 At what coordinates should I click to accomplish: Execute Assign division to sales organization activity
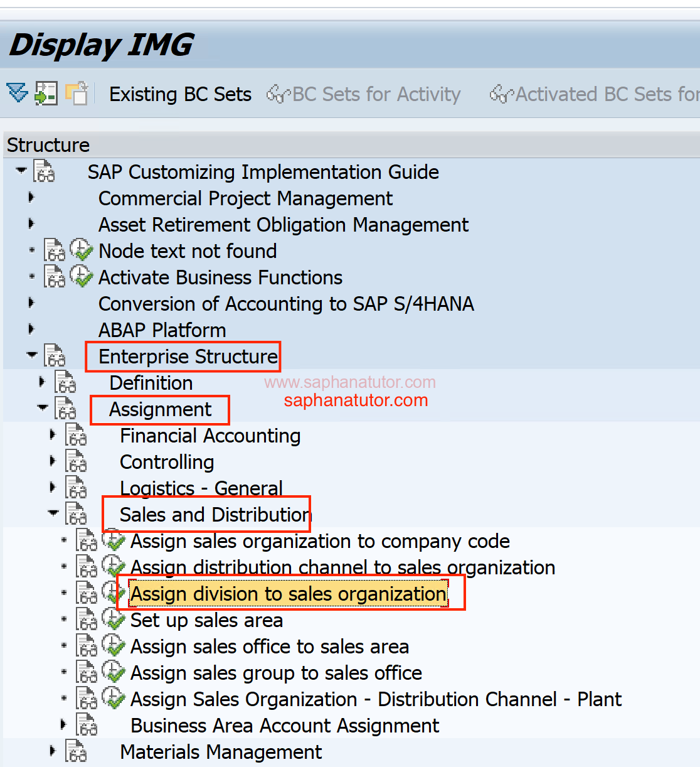click(x=114, y=593)
